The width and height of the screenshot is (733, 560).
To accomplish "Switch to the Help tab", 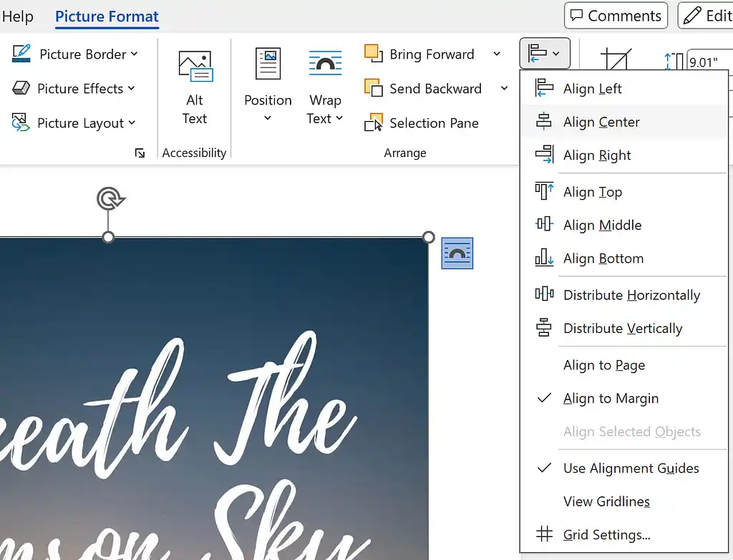I will click(17, 16).
